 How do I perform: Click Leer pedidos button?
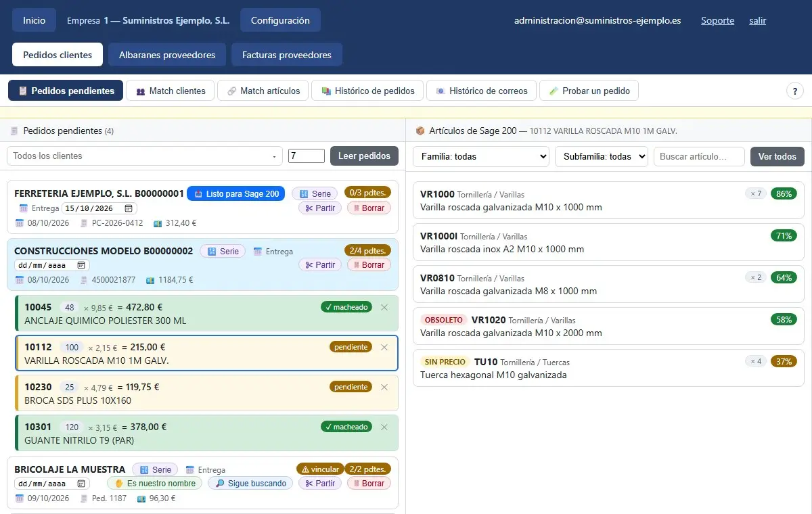point(364,156)
